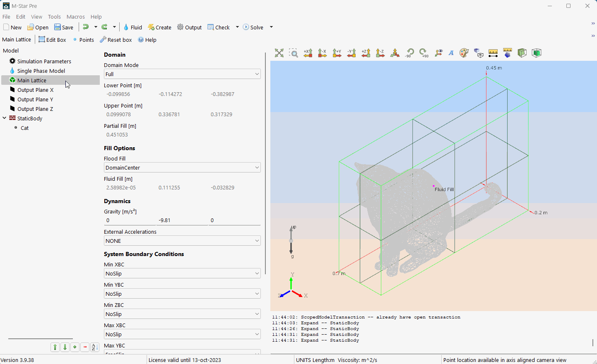Image resolution: width=597 pixels, height=364 pixels.
Task: Open the View menu
Action: [x=37, y=17]
